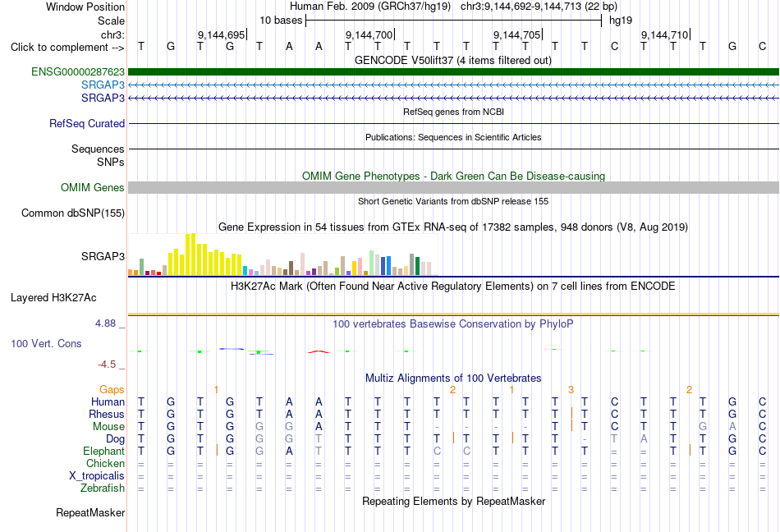Click the Human row label in Multiz
Screen dimensions: 780x532
tap(108, 401)
